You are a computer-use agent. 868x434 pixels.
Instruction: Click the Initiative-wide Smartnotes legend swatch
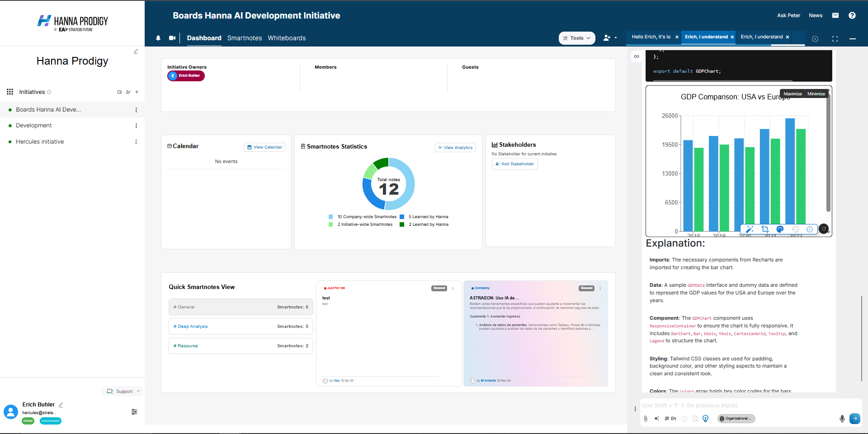pos(331,224)
